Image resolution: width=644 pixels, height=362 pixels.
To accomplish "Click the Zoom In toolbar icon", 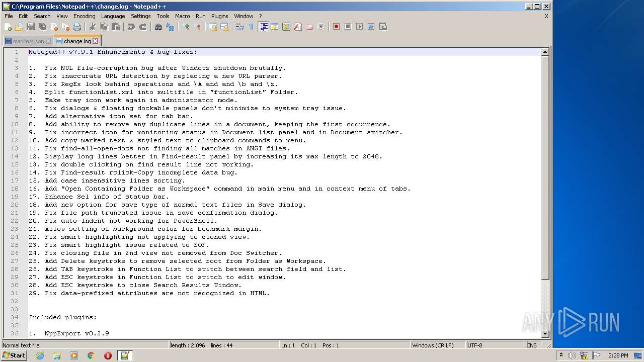I will 186,27.
